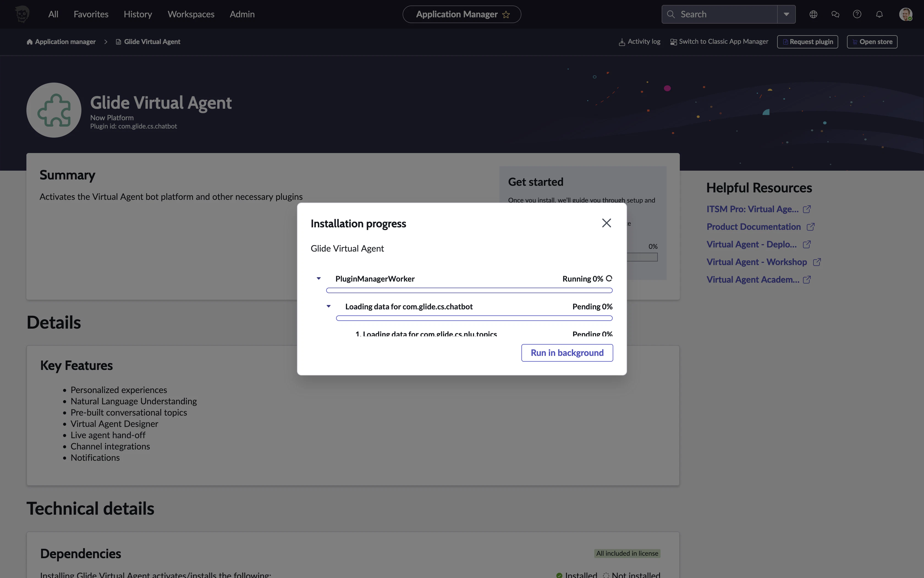Click 'Virtual Agent Designer' feature text
Image resolution: width=924 pixels, height=578 pixels.
(x=114, y=424)
